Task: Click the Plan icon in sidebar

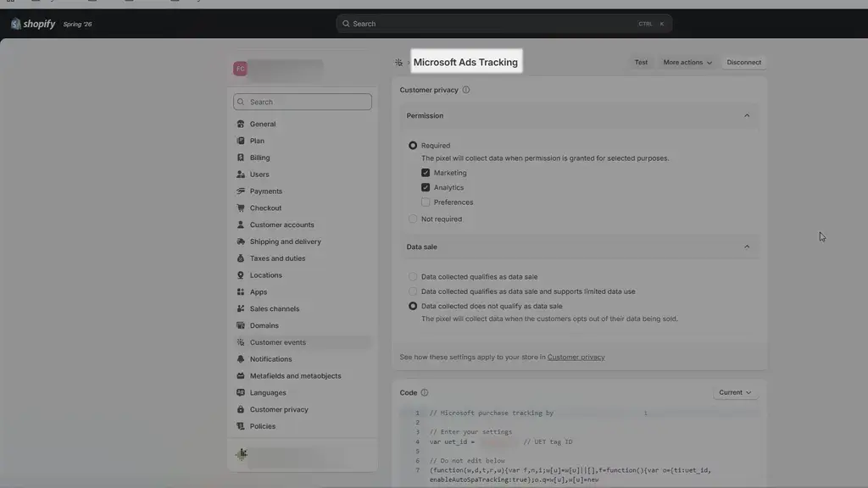Action: click(240, 141)
